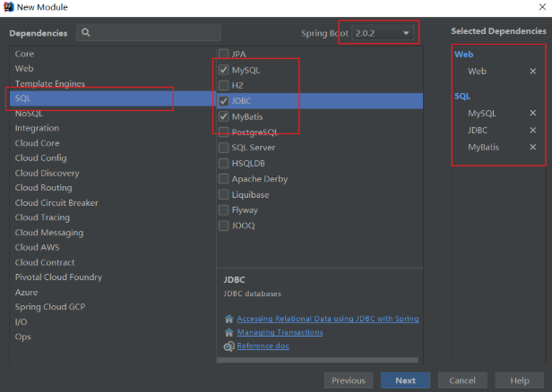Click the reference doc icon
The image size is (552, 392).
pyautogui.click(x=229, y=346)
